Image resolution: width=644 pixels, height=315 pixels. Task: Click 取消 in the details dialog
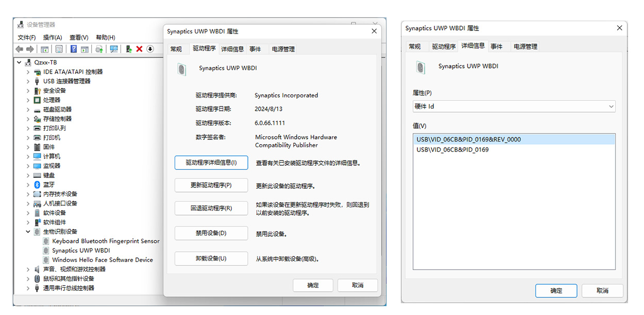(x=603, y=290)
